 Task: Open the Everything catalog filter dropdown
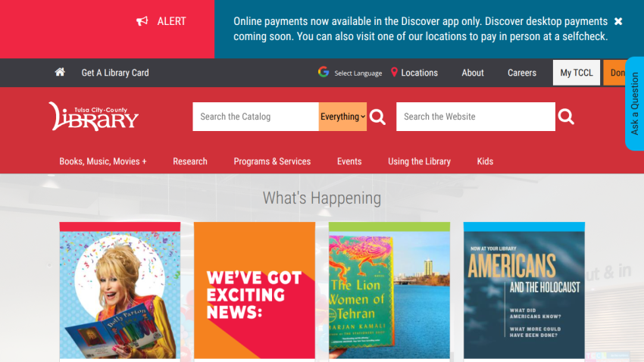pos(342,117)
